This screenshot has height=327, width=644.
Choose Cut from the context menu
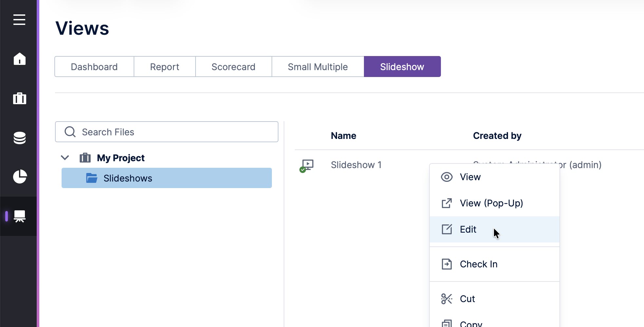pos(467,299)
